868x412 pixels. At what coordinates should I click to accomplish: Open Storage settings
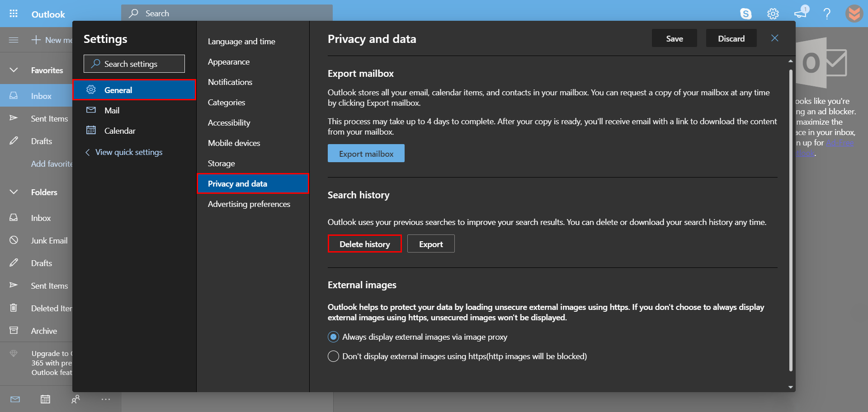[x=253, y=164]
